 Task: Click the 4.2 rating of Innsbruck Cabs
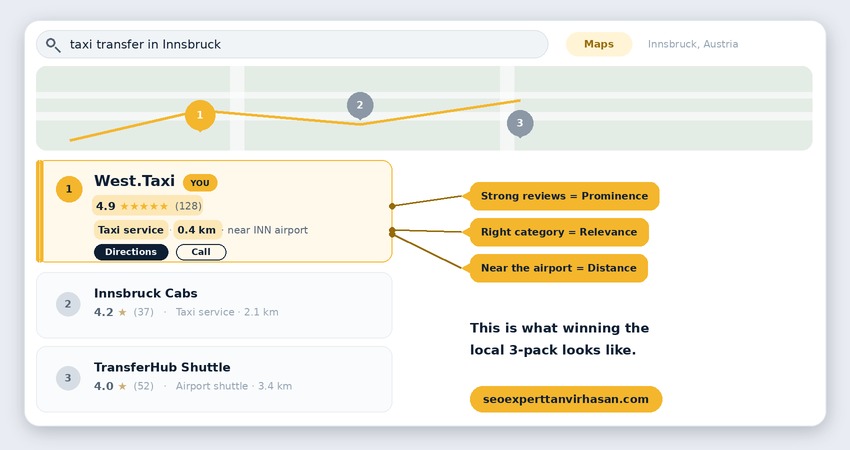[104, 312]
